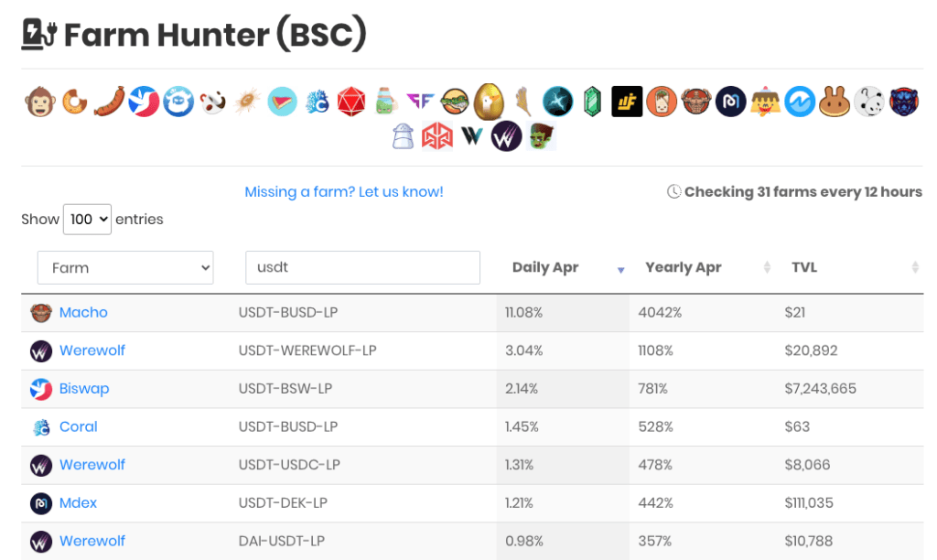Image resolution: width=937 pixels, height=560 pixels.
Task: Click the red polyhedron dice farm icon
Action: 351,102
